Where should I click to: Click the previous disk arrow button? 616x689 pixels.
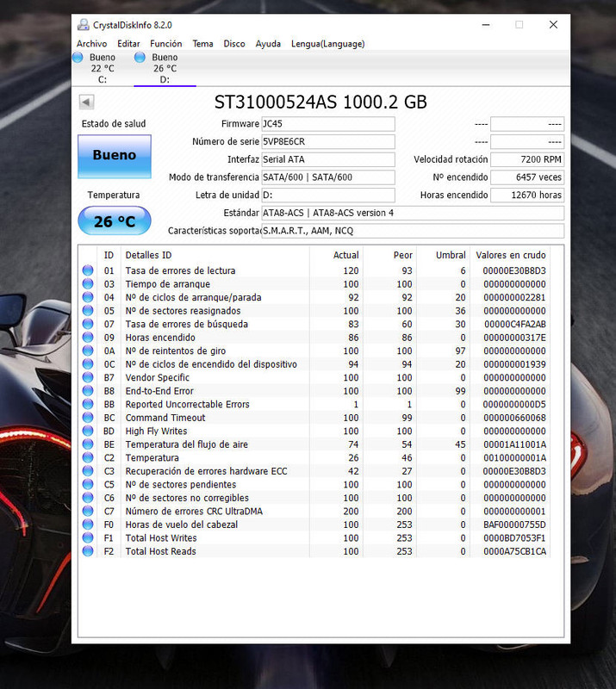pos(86,102)
